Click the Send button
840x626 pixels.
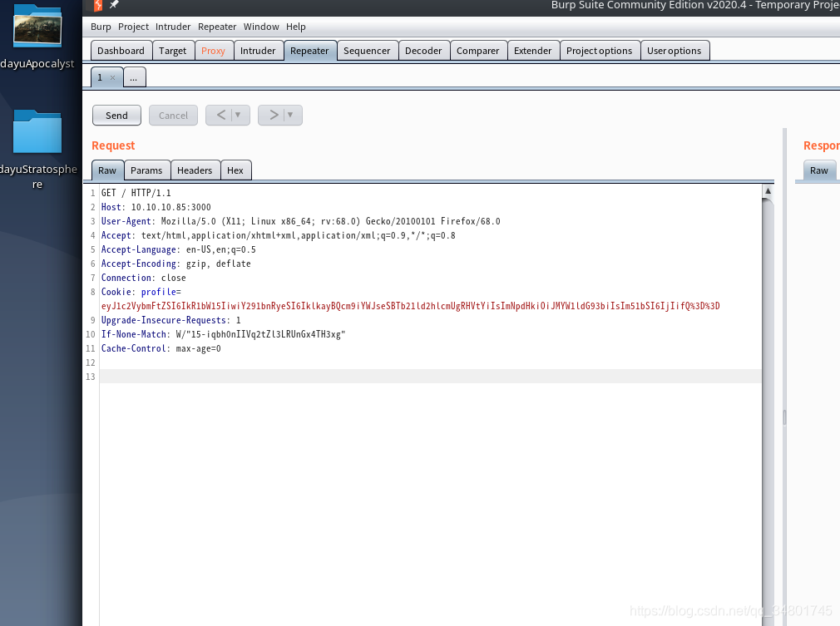point(116,115)
